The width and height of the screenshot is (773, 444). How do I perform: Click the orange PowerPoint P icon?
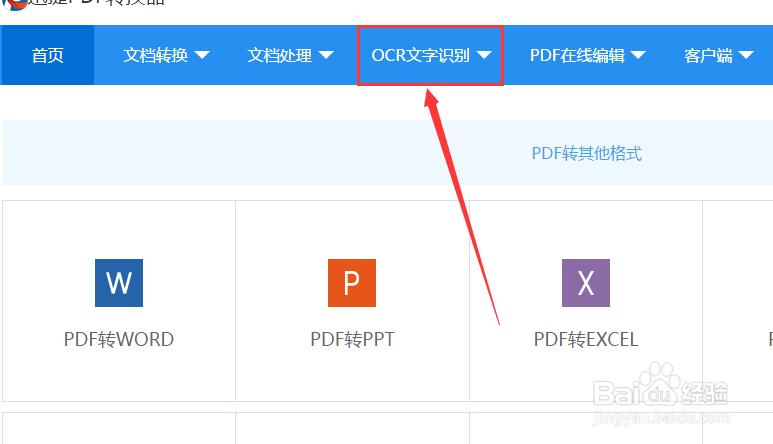[x=352, y=283]
